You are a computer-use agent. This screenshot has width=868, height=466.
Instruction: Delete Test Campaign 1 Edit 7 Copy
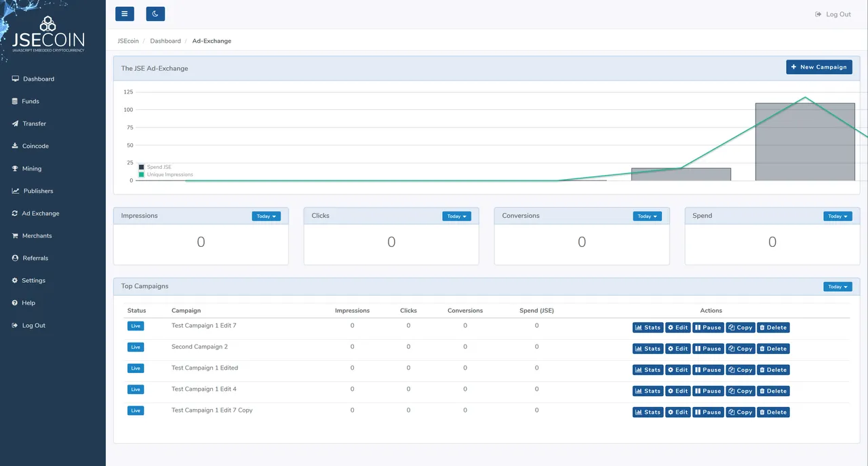(x=773, y=412)
